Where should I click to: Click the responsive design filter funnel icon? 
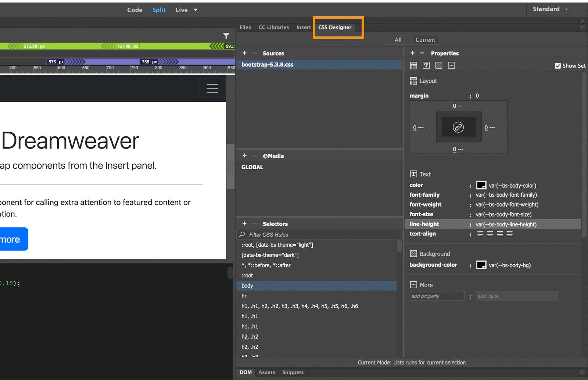(226, 36)
